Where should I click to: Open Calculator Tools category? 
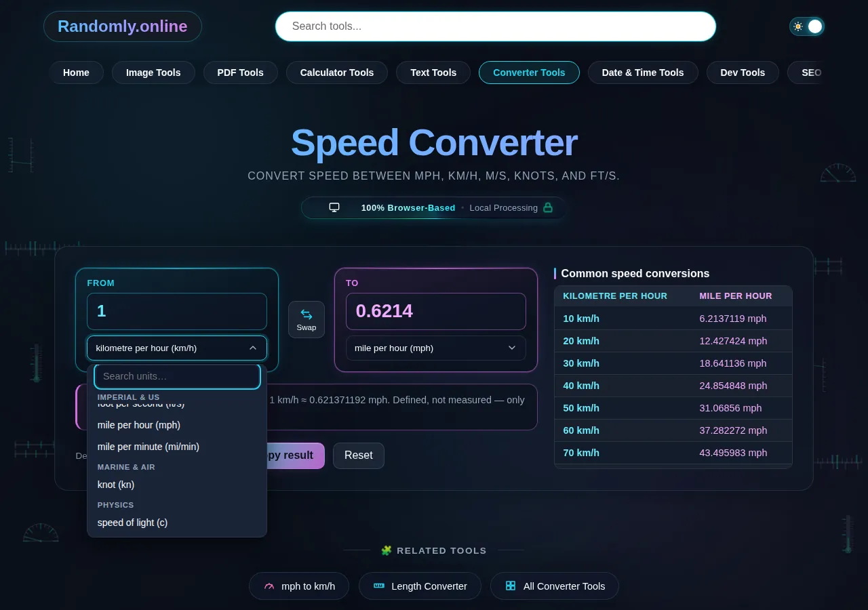click(x=337, y=73)
